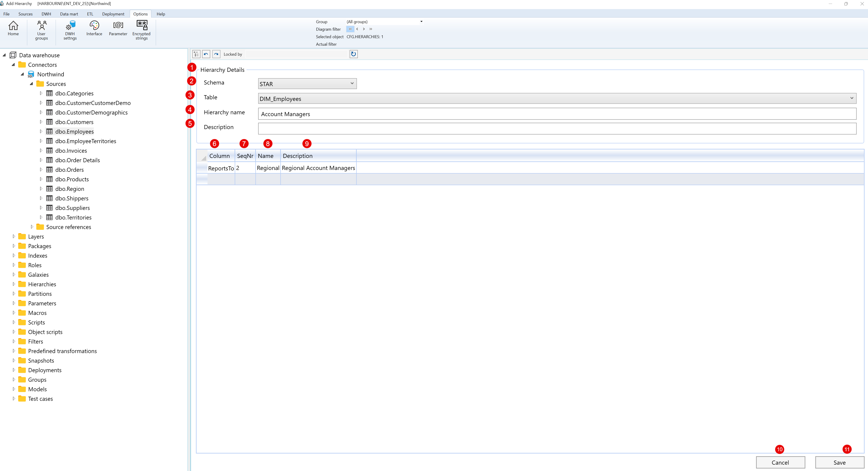This screenshot has width=868, height=471.
Task: Click the Cancel button
Action: [x=780, y=462]
